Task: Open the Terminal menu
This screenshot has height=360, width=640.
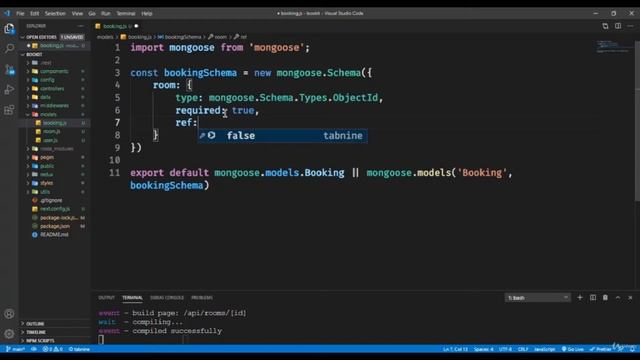Action: pyautogui.click(x=126, y=13)
